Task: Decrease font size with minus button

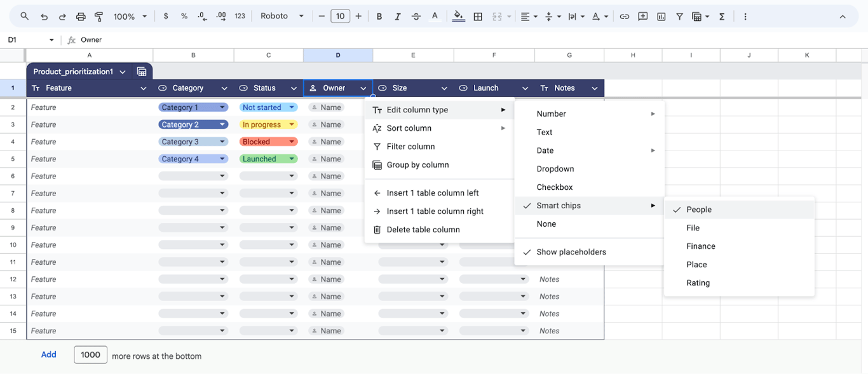Action: (x=322, y=17)
